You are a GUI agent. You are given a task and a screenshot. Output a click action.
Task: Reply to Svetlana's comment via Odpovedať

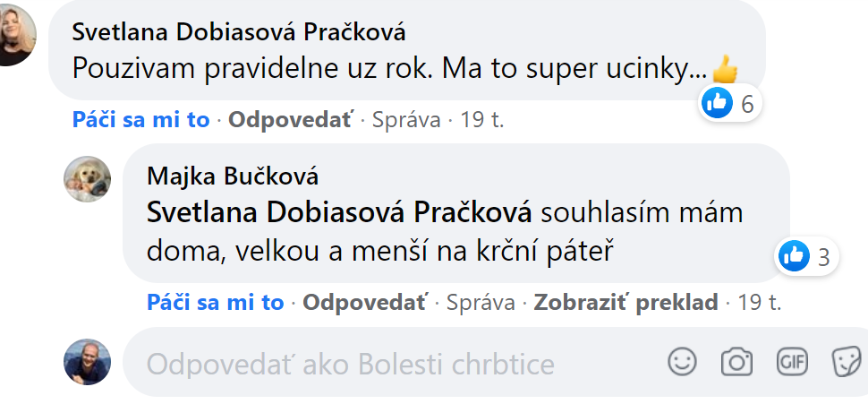coord(291,120)
